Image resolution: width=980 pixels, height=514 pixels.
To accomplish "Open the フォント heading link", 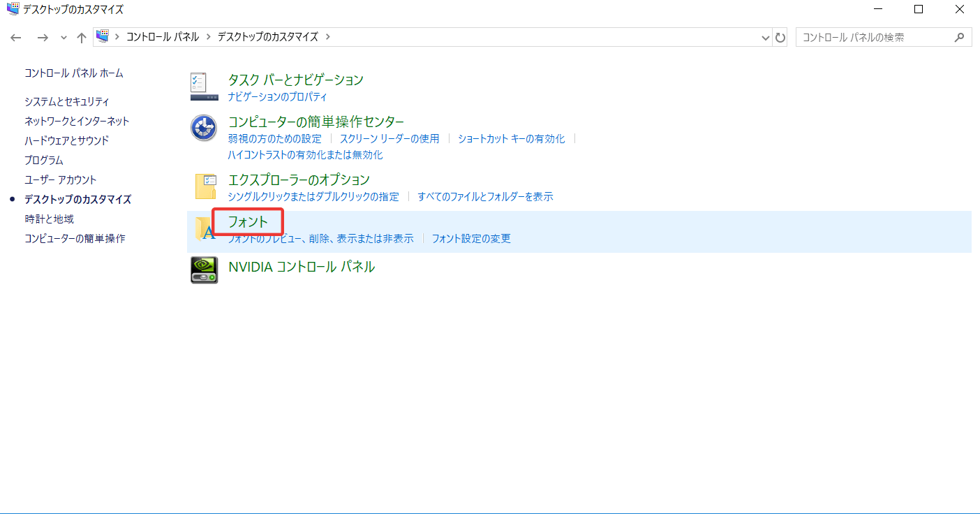I will click(248, 222).
